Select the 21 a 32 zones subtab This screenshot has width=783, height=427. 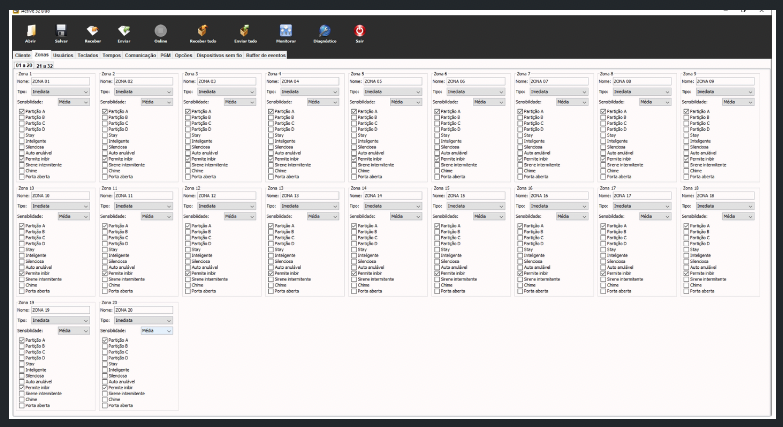click(45, 65)
